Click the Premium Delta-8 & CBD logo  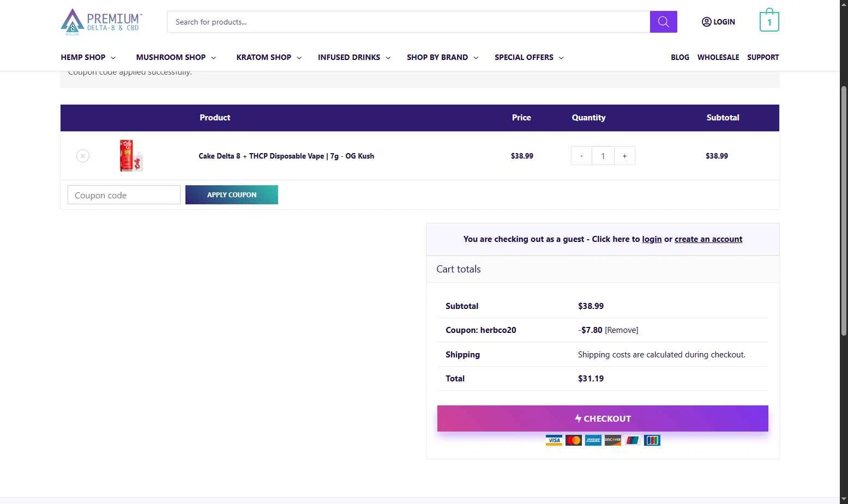[101, 22]
